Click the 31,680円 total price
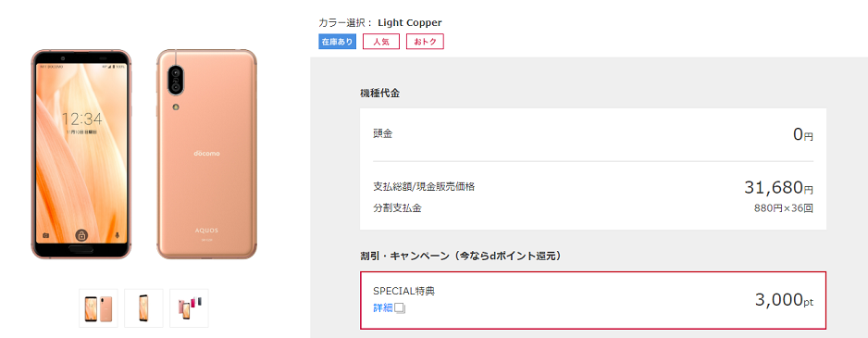 [779, 188]
